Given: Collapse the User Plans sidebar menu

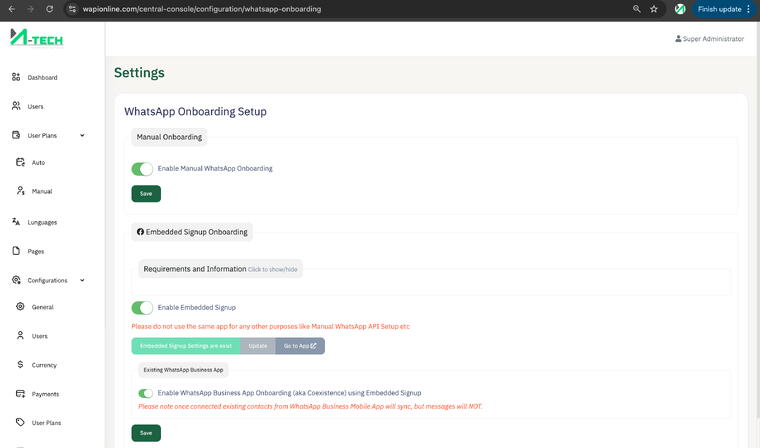Looking at the screenshot, I should pos(82,135).
